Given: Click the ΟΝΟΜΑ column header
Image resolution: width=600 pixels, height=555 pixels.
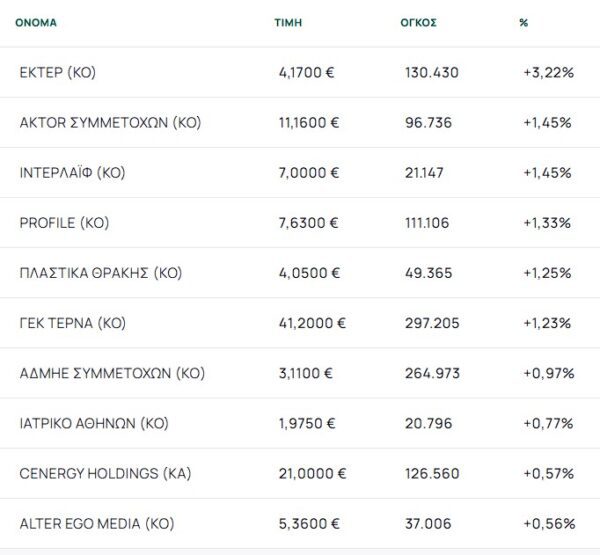Looking at the screenshot, I should point(36,22).
